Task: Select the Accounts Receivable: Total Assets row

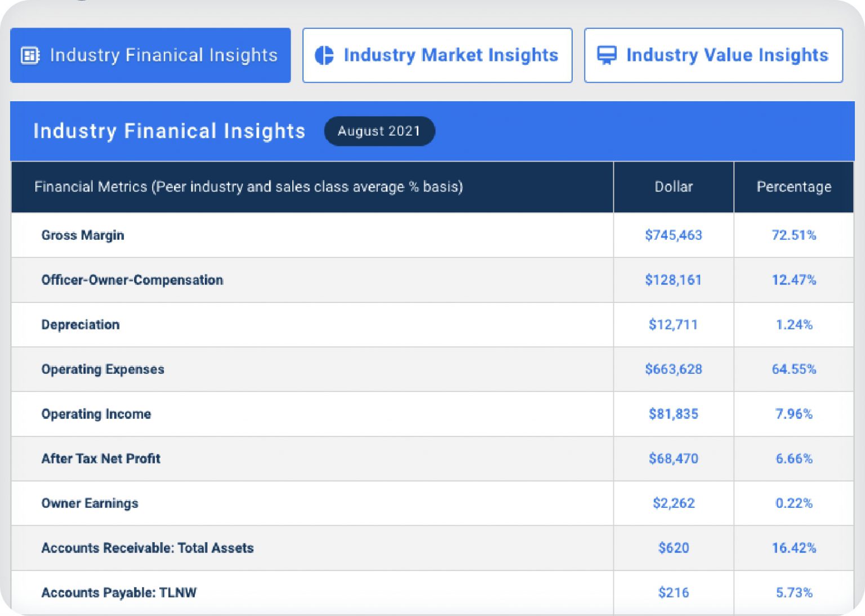Action: point(148,548)
